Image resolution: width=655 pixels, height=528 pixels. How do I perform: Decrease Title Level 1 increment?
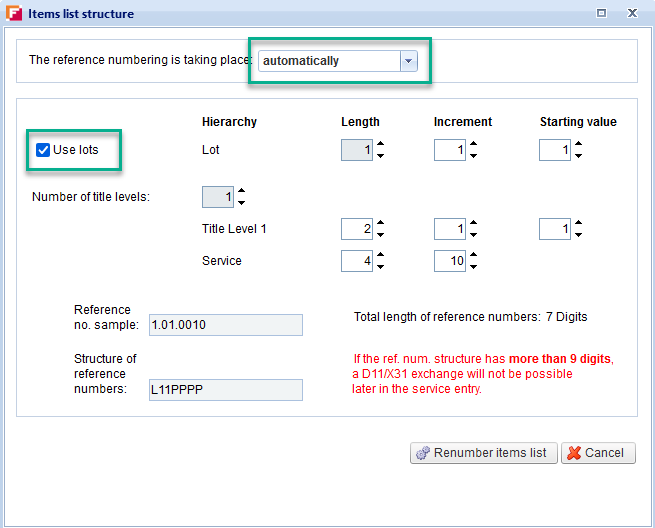[x=473, y=235]
